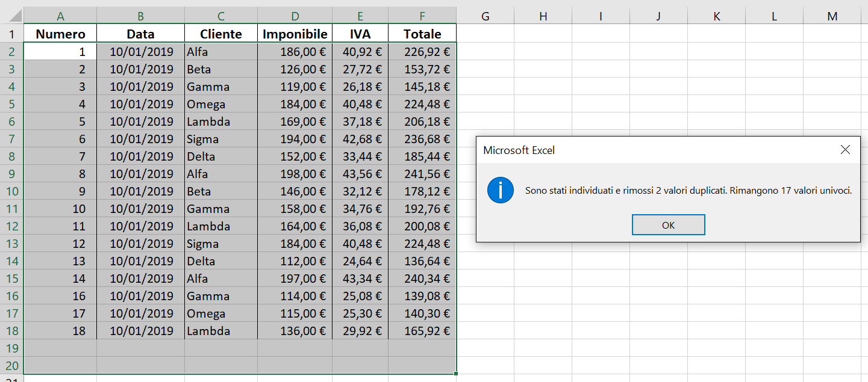The height and width of the screenshot is (382, 868).
Task: Select row 1 header
Action: click(x=12, y=34)
